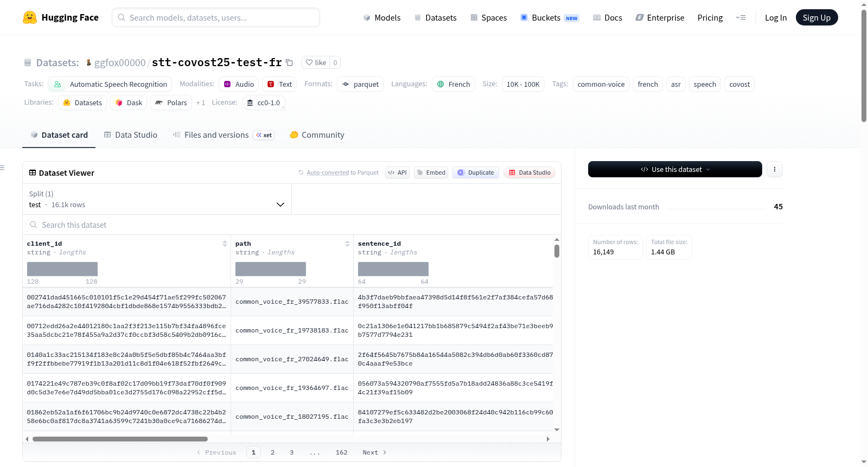Open Buckets in the top navigation

point(550,17)
